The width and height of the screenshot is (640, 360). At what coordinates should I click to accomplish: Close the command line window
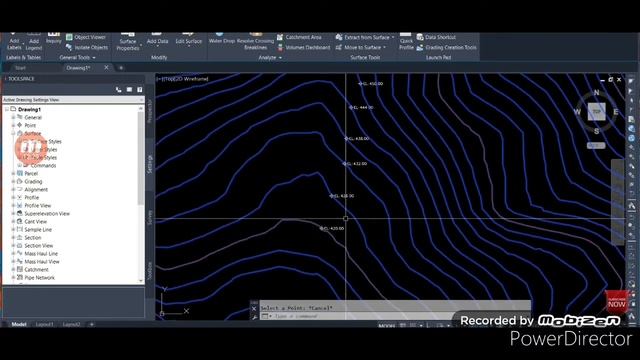pyautogui.click(x=254, y=309)
